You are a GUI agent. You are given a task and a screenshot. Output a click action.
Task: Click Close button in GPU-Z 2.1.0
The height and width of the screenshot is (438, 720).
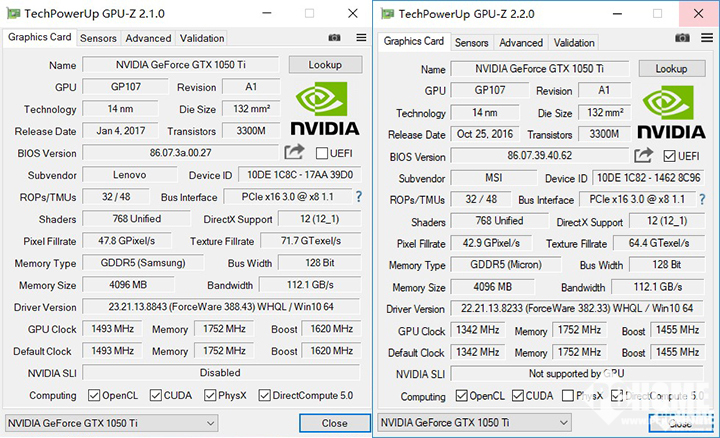(x=335, y=423)
